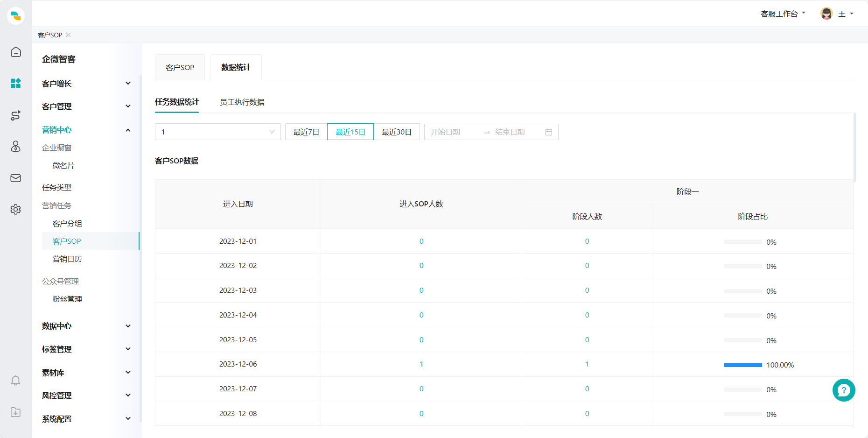Open the mail envelope icon
Screen dimensions: 868x438
tap(16, 178)
